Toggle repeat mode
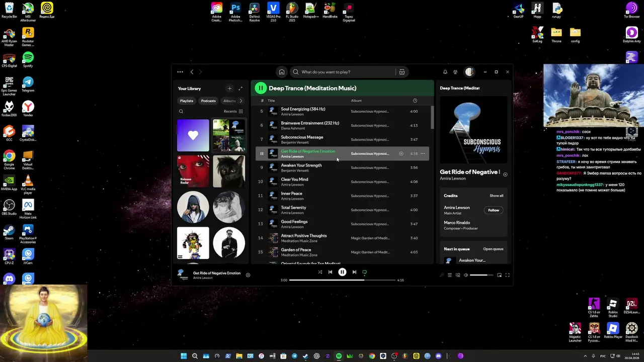Viewport: 644px width, 362px height. click(364, 272)
